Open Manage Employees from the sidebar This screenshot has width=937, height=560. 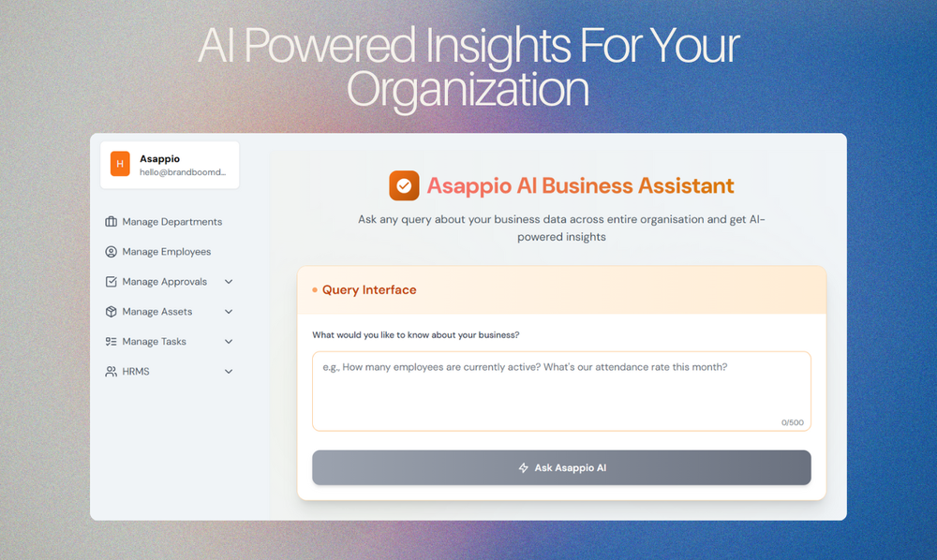point(171,251)
